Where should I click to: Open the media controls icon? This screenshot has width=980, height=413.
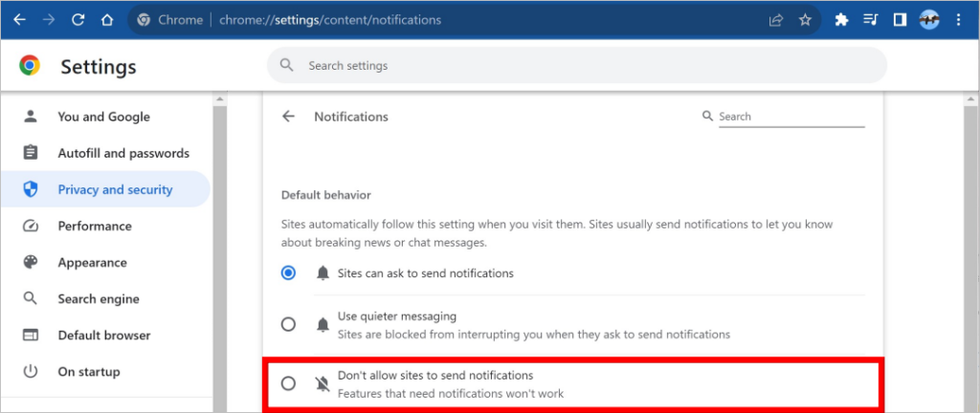pyautogui.click(x=871, y=20)
